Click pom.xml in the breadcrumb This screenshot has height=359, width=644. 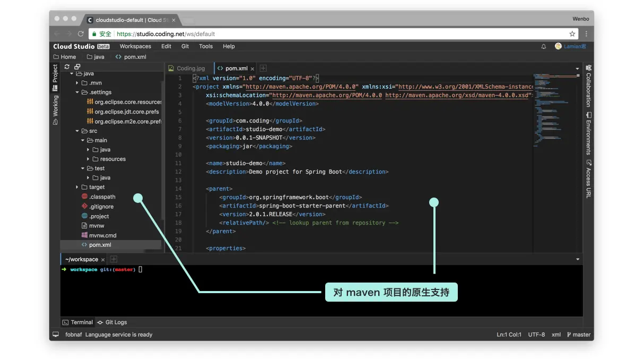pyautogui.click(x=131, y=57)
